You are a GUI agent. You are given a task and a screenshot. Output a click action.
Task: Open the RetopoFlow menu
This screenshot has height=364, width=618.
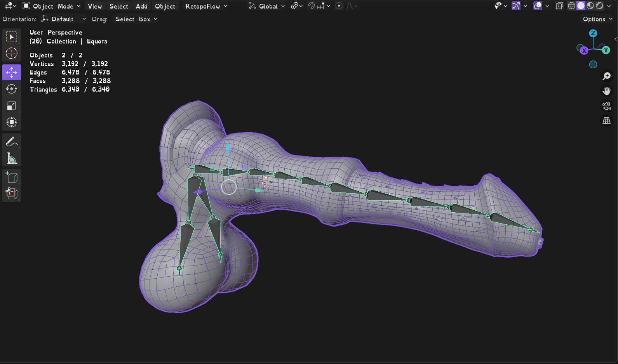(206, 6)
